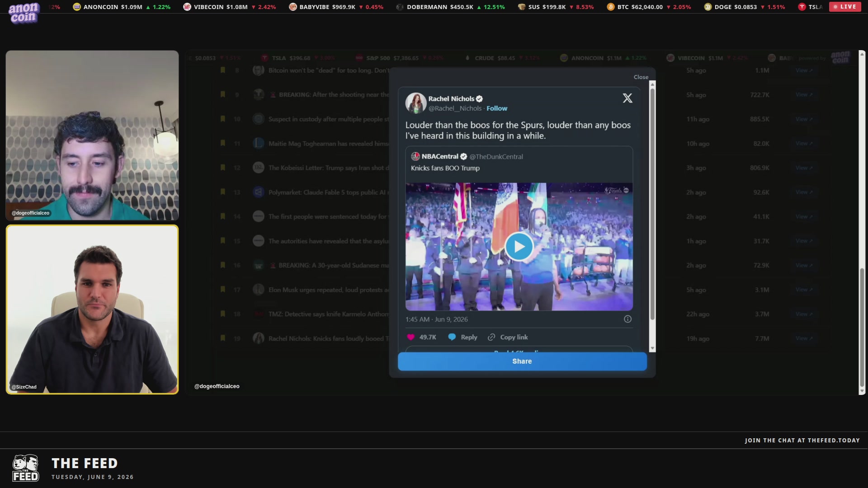Viewport: 868px width, 488px height.
Task: Click The Feed logo bottom left
Action: (x=25, y=468)
